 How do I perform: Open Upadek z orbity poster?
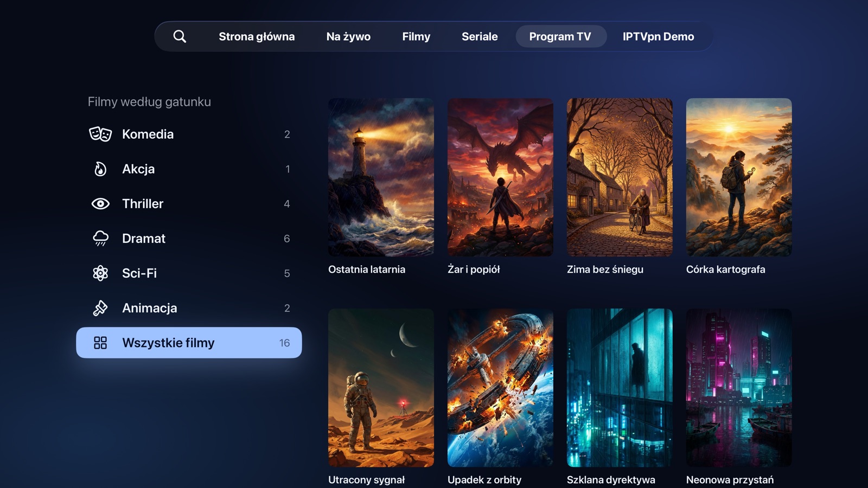pyautogui.click(x=500, y=388)
